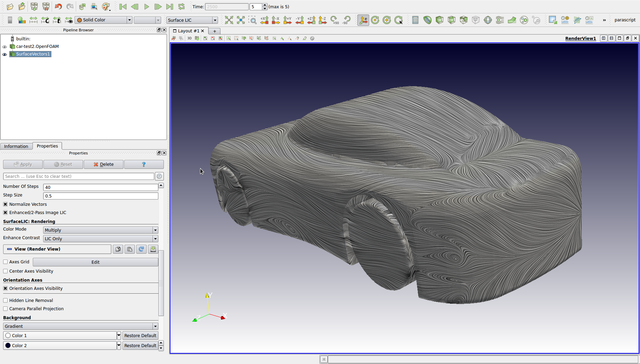Toggle show orientation axes toolbar button

click(363, 20)
